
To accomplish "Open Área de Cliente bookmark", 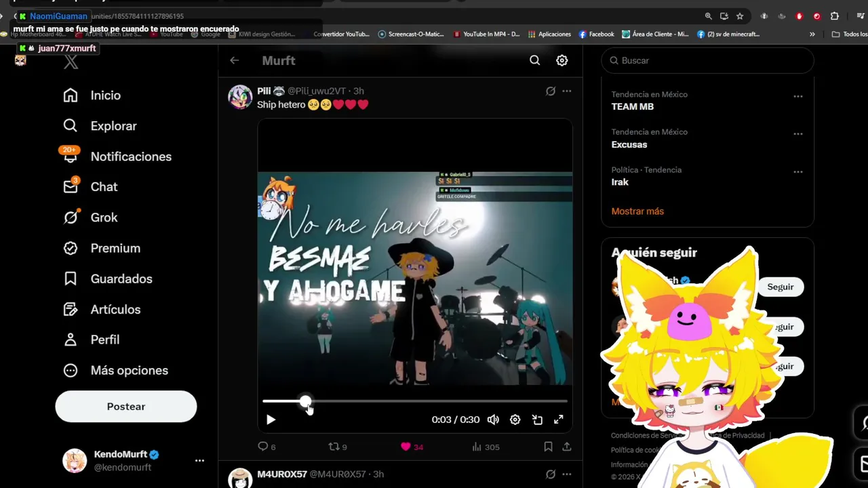I will click(655, 34).
